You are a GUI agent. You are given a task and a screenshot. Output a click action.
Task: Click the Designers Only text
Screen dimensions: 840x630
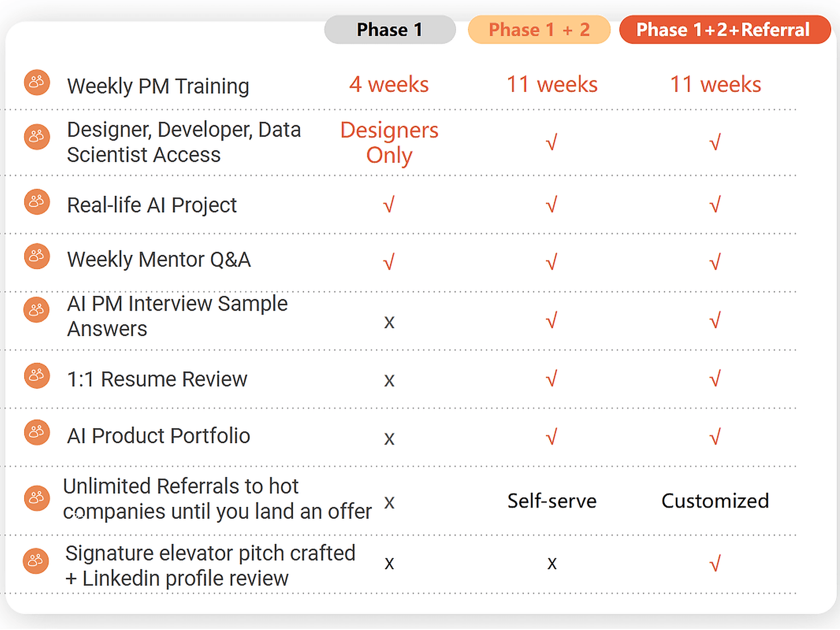tap(389, 143)
